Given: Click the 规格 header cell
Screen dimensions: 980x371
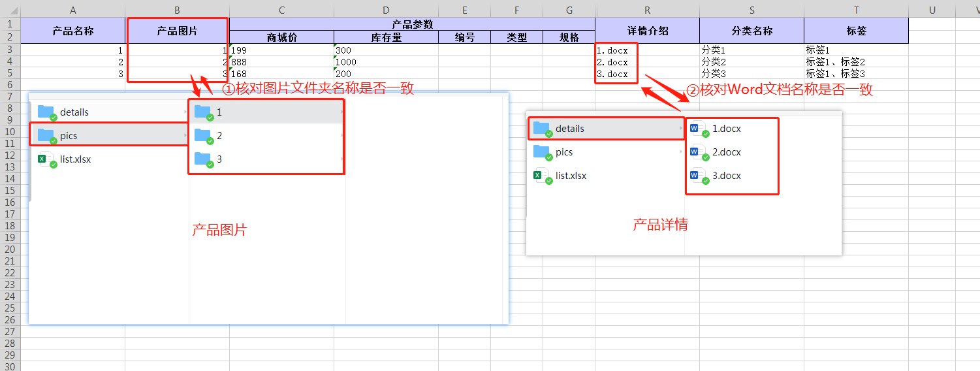Looking at the screenshot, I should (569, 37).
